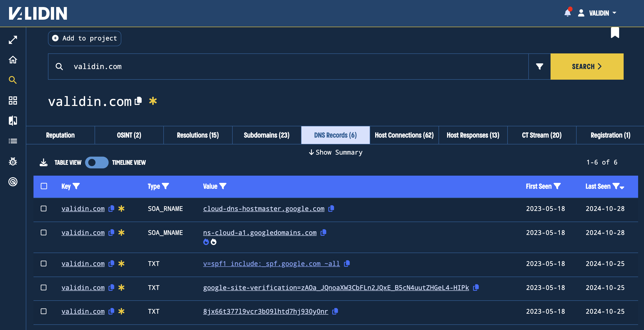The image size is (644, 330).
Task: Click the Validin logo
Action: [38, 13]
